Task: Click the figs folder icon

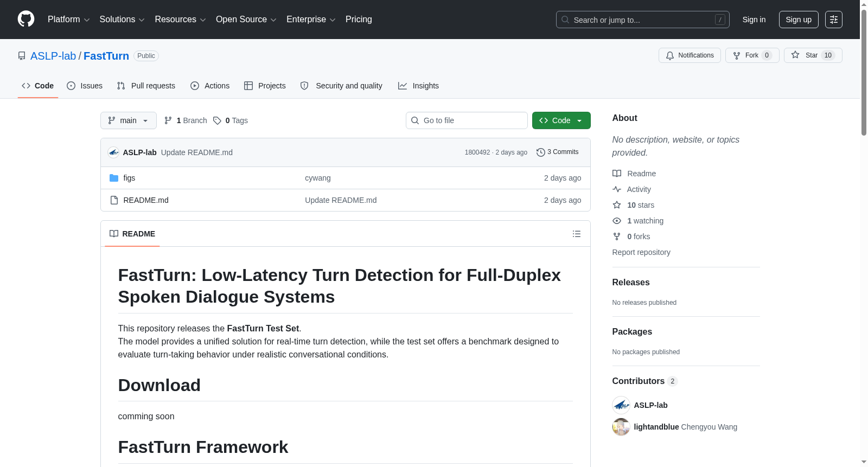Action: 114,178
